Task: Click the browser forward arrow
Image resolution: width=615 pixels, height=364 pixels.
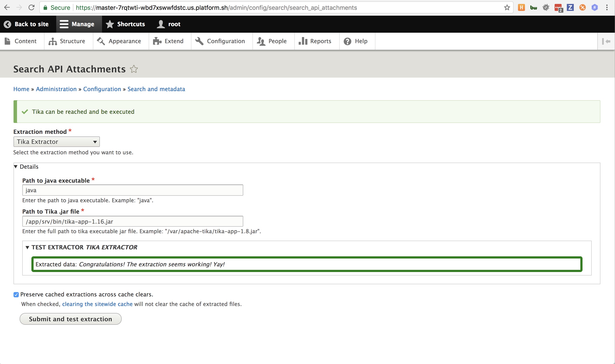Action: point(19,8)
